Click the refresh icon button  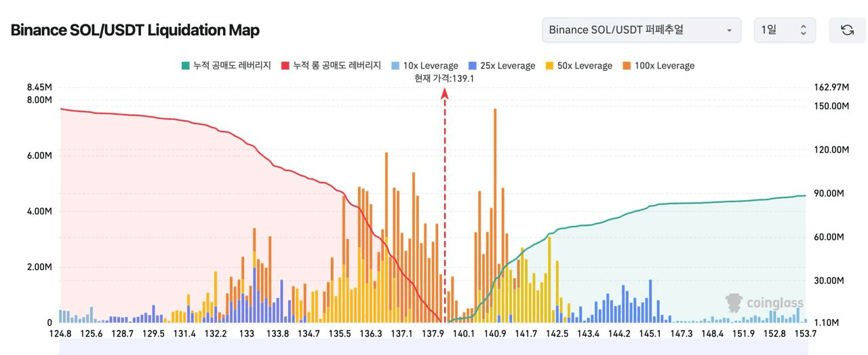847,30
